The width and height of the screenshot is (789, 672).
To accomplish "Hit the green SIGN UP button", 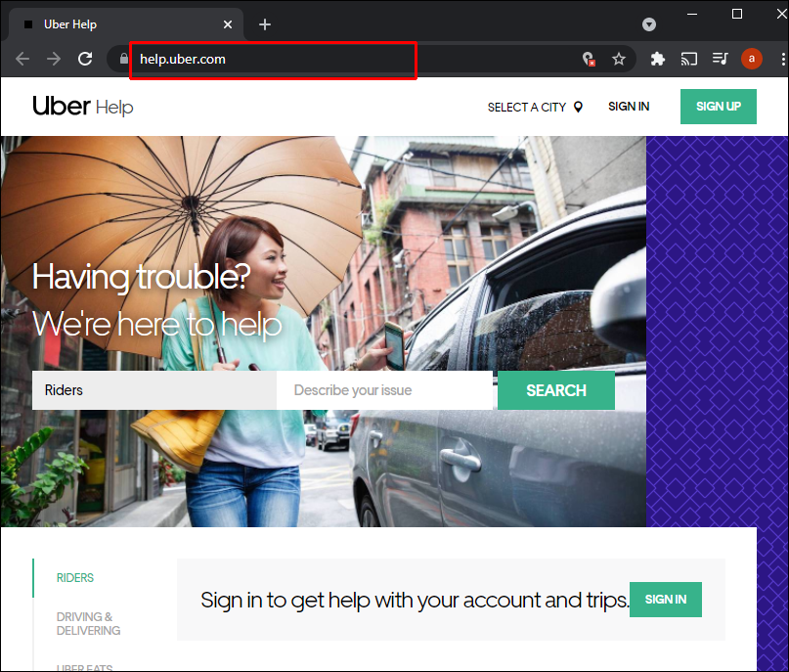I will [x=718, y=107].
